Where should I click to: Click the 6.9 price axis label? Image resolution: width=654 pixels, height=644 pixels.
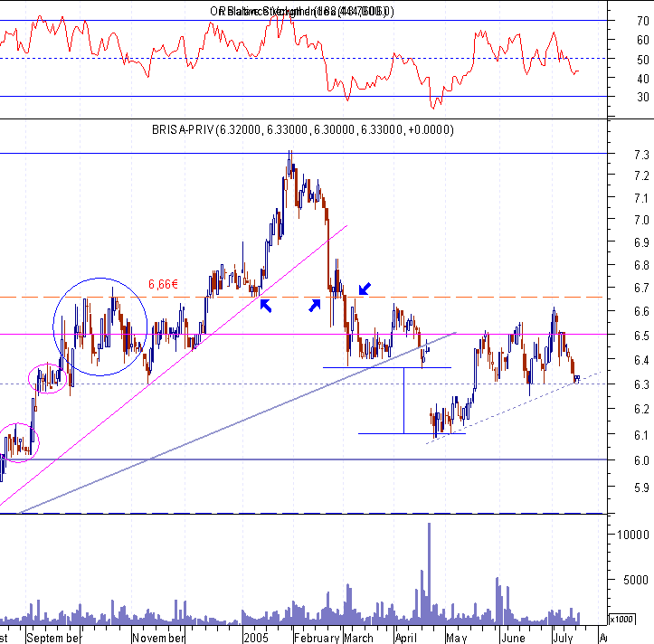pyautogui.click(x=642, y=242)
